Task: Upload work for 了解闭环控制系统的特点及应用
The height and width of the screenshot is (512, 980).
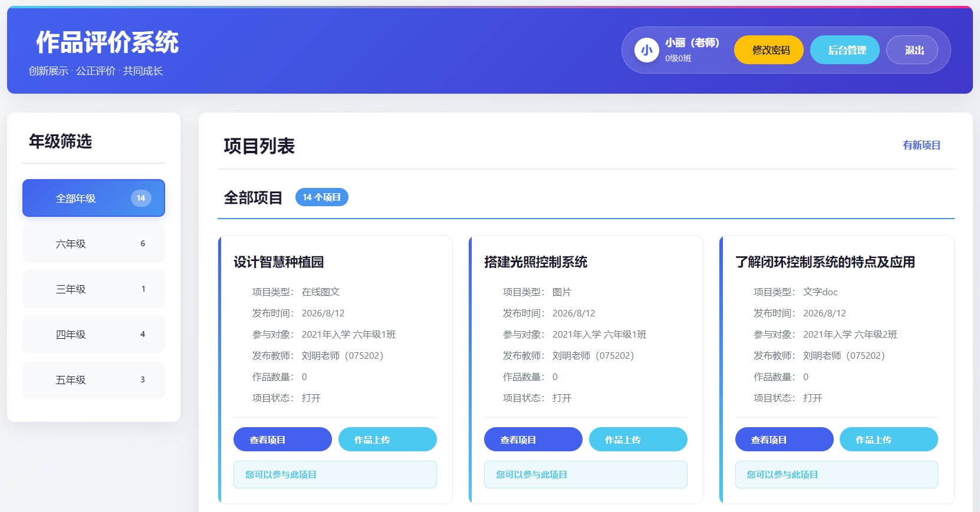Action: tap(889, 440)
